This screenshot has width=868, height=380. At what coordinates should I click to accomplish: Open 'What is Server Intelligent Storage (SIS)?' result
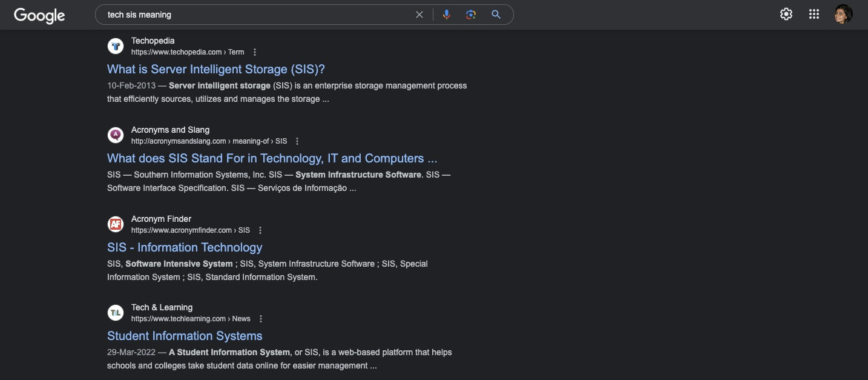pyautogui.click(x=216, y=69)
